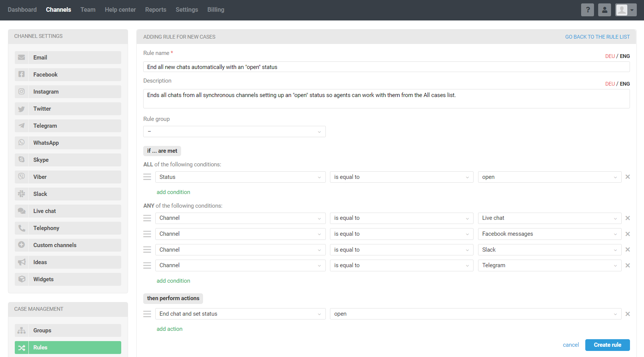Click Go back to the rule list
Viewport: 644px width, 357px height.
(x=597, y=37)
